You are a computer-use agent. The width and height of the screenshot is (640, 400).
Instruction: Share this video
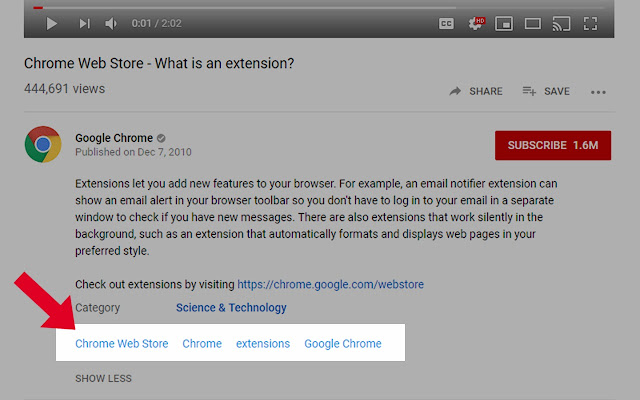[x=476, y=91]
